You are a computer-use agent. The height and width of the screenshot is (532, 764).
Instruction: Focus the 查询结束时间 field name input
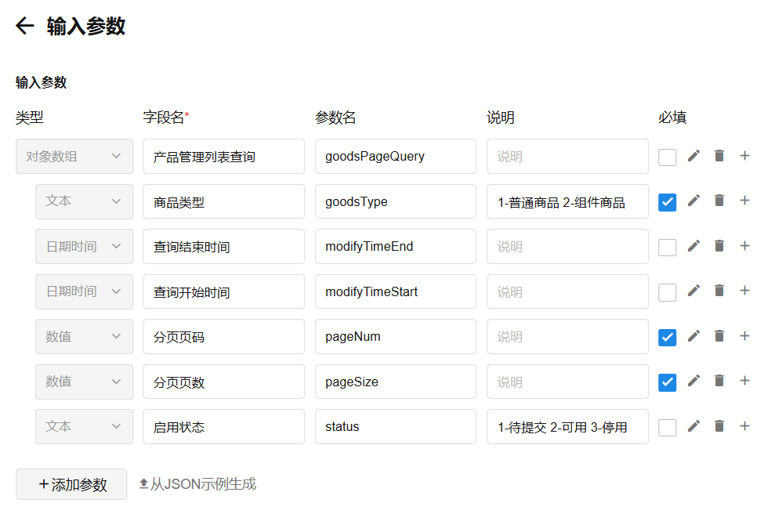[x=223, y=247]
